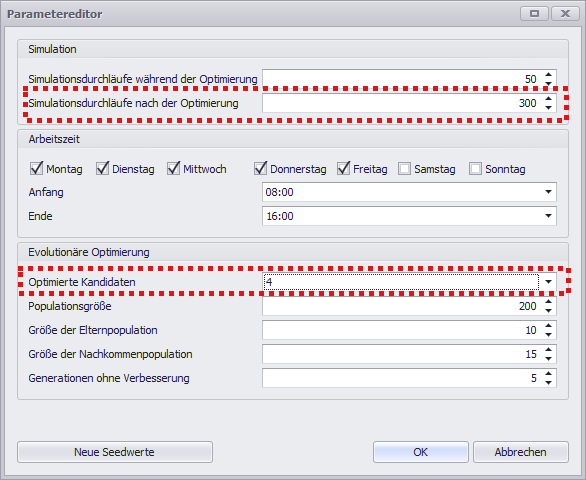Increase Generationen ohne Verbesserung value
Screen dimensions: 586x480
[548, 373]
